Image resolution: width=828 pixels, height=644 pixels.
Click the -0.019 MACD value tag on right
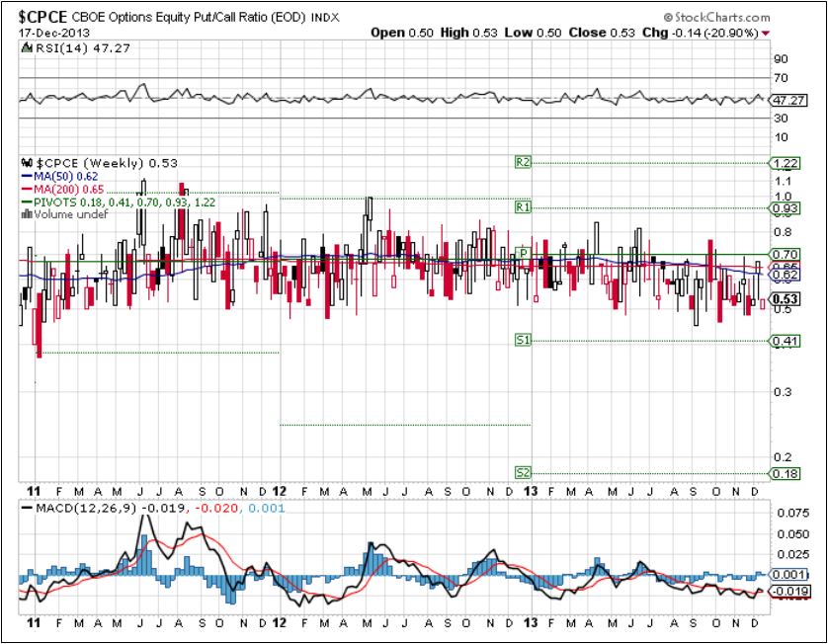click(x=790, y=592)
